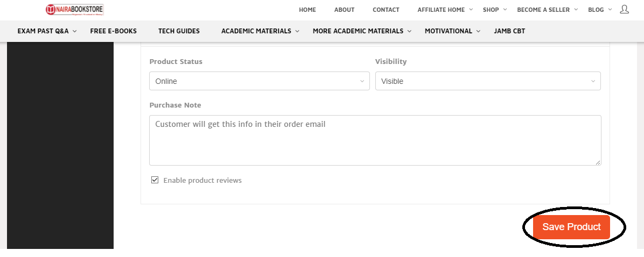Open the Contact page

(386, 10)
